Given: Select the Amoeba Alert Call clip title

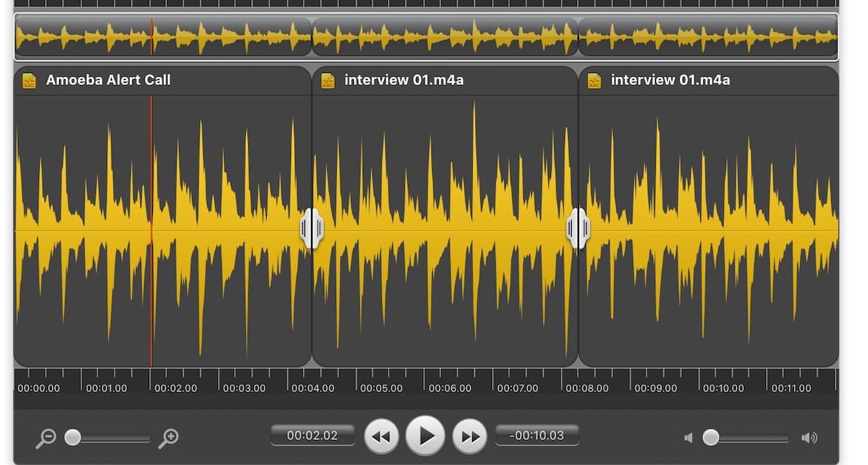Looking at the screenshot, I should pyautogui.click(x=108, y=80).
